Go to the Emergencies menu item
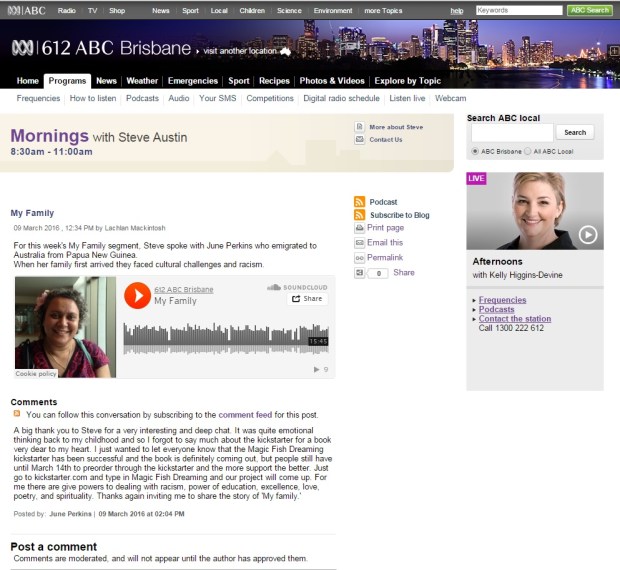620x570 pixels. coord(193,81)
